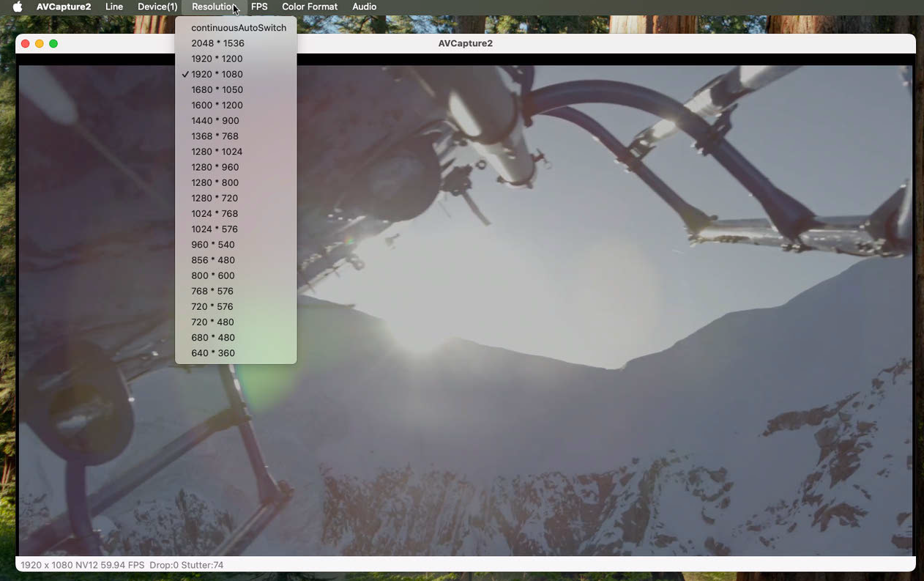Open the FPS menu
This screenshot has height=581, width=924.
259,7
